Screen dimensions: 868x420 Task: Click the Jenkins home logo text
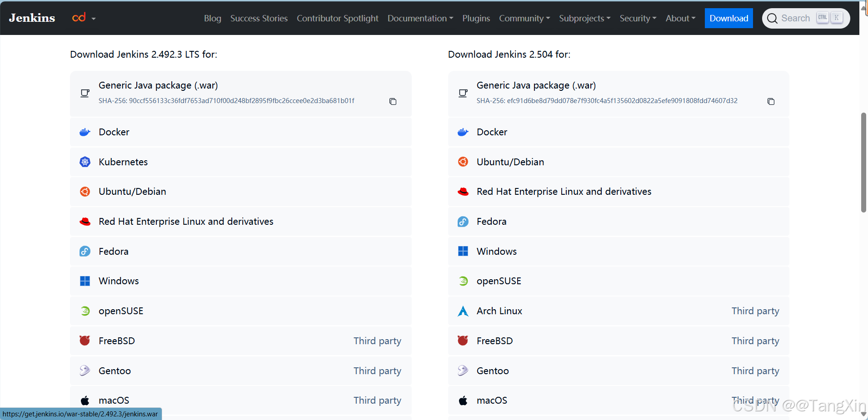tap(32, 18)
